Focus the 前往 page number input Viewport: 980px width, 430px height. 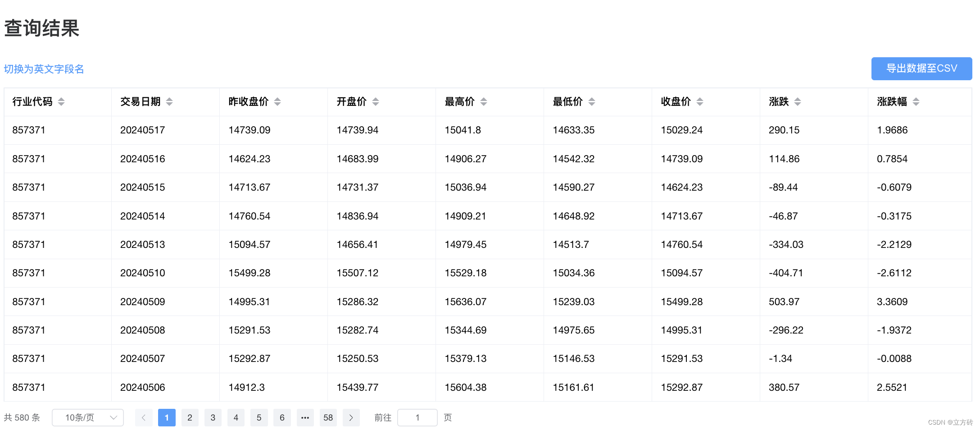tap(417, 418)
